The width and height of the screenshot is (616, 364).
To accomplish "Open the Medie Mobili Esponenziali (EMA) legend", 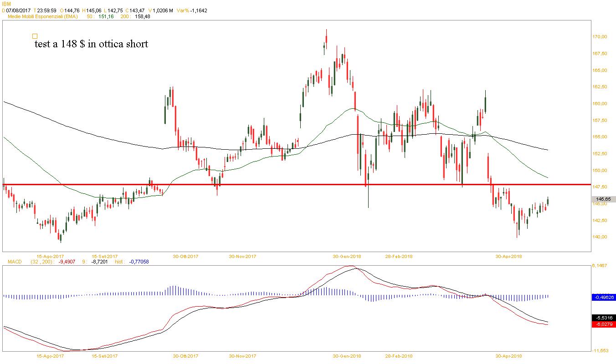I will point(43,16).
